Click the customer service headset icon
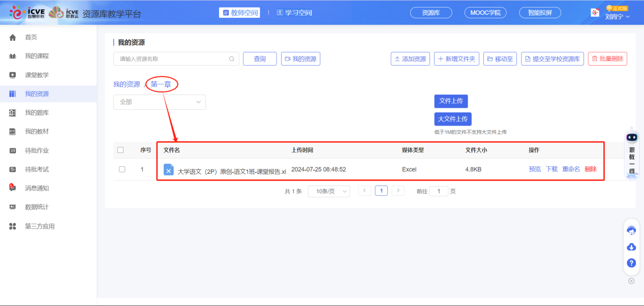Viewport: 644px width, 306px height. [x=631, y=230]
